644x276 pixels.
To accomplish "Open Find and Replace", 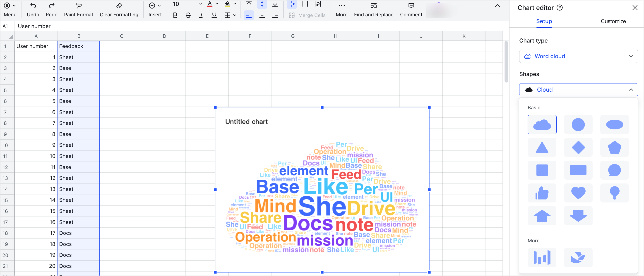I will coord(373,10).
